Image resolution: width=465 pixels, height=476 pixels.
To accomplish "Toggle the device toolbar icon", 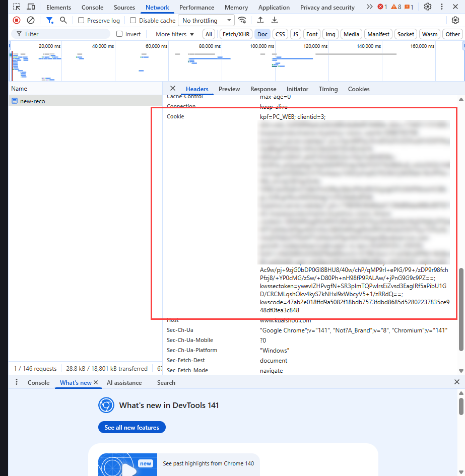I will click(x=31, y=7).
